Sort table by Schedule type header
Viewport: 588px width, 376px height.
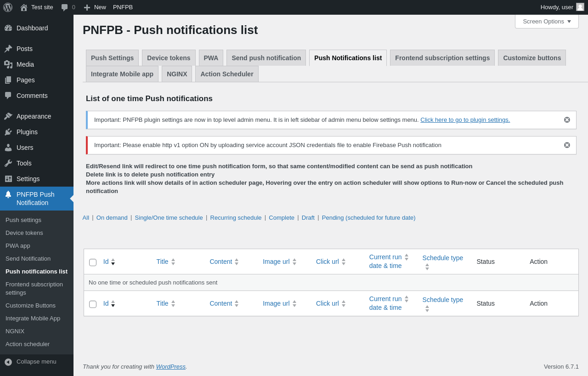click(442, 258)
